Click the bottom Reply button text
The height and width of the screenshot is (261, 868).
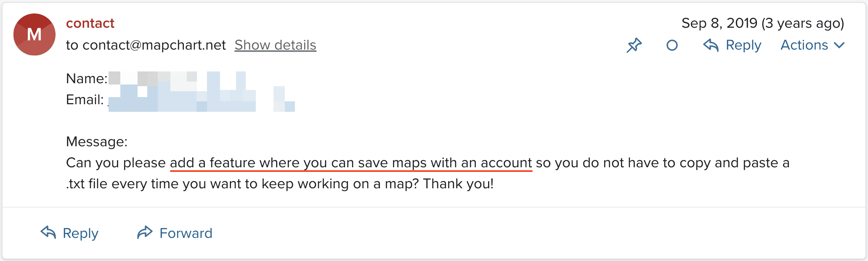[x=80, y=233]
